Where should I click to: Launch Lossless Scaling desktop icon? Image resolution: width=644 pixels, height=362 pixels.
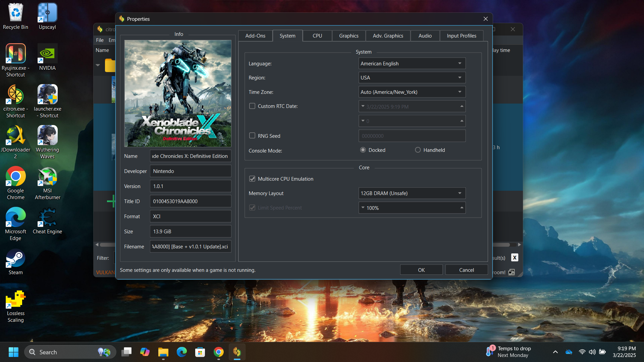15,306
